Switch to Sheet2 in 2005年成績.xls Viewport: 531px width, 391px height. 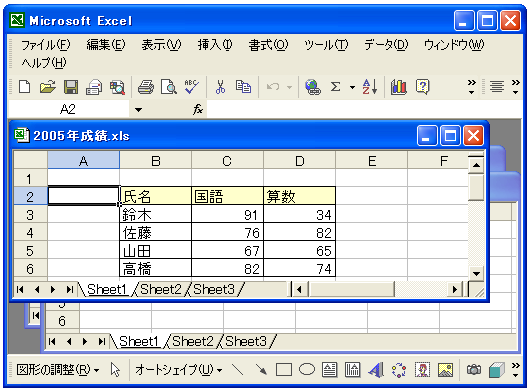pyautogui.click(x=161, y=289)
